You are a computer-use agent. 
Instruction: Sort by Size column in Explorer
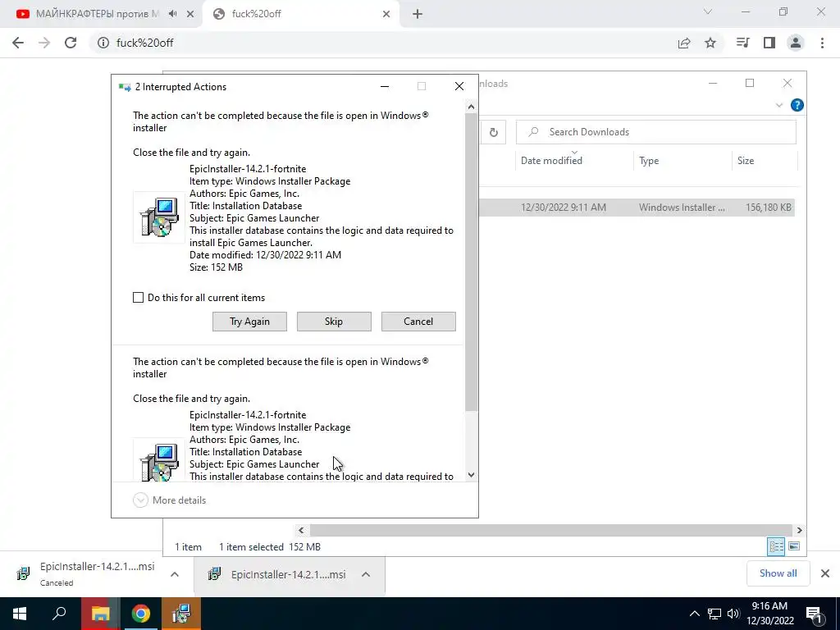765,160
